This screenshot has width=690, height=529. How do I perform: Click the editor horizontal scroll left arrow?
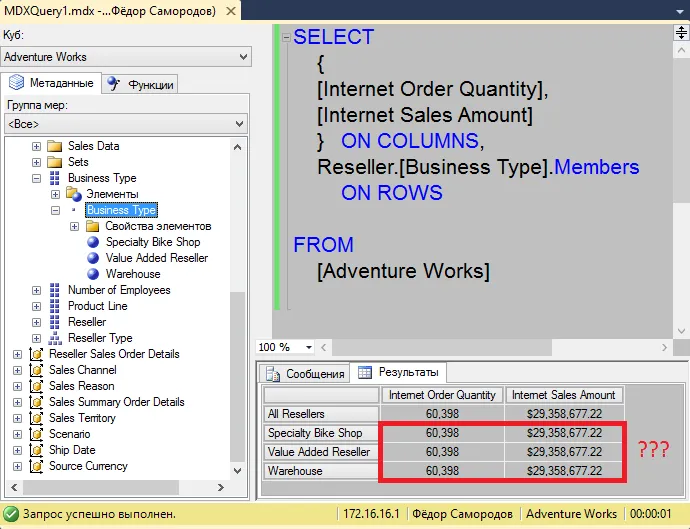point(324,347)
